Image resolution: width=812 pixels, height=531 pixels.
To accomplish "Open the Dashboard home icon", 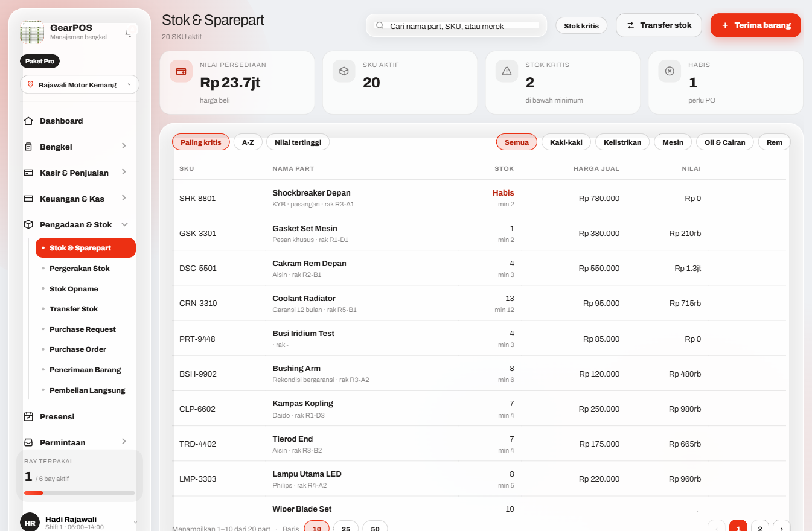I will pyautogui.click(x=28, y=121).
